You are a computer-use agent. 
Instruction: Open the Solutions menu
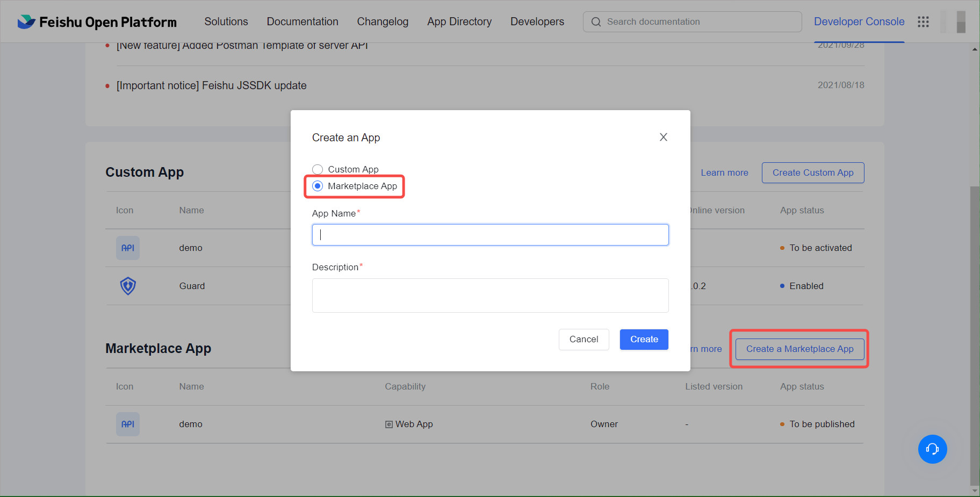pyautogui.click(x=226, y=22)
